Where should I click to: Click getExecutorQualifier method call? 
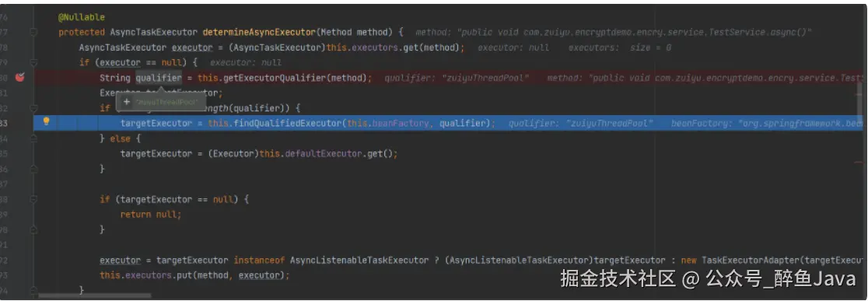click(275, 78)
